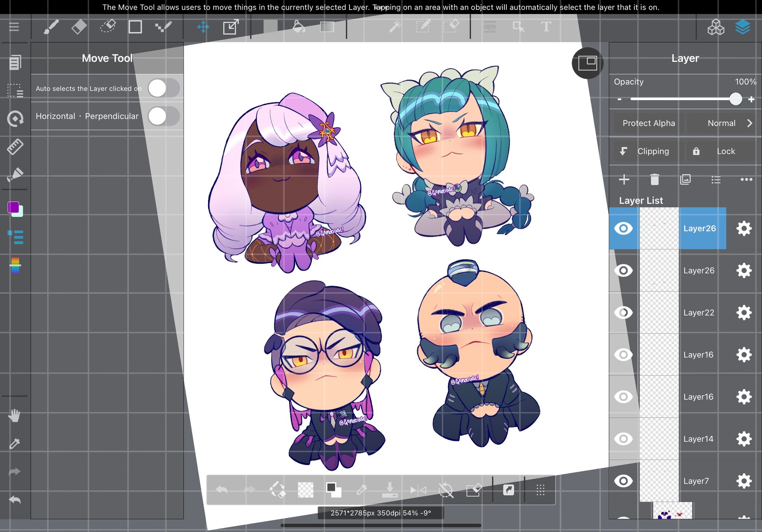This screenshot has width=762, height=532.
Task: Select Layer7 in the layer list
Action: [696, 481]
